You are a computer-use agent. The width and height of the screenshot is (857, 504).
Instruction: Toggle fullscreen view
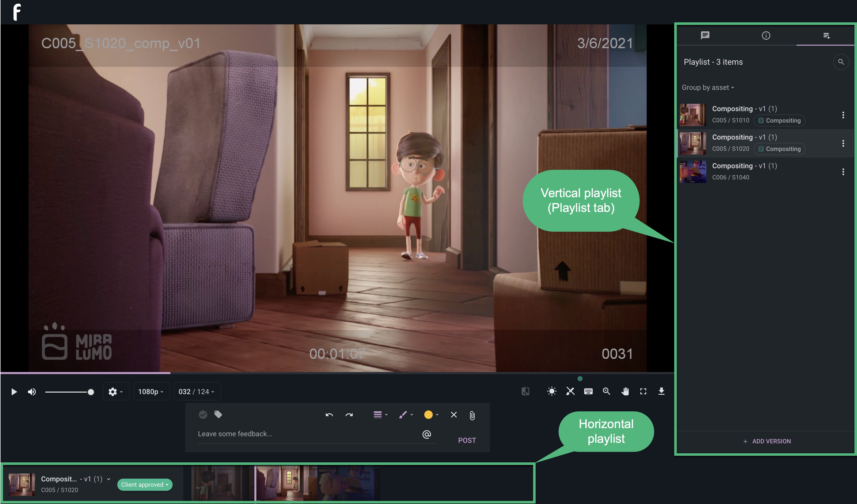[x=643, y=391]
